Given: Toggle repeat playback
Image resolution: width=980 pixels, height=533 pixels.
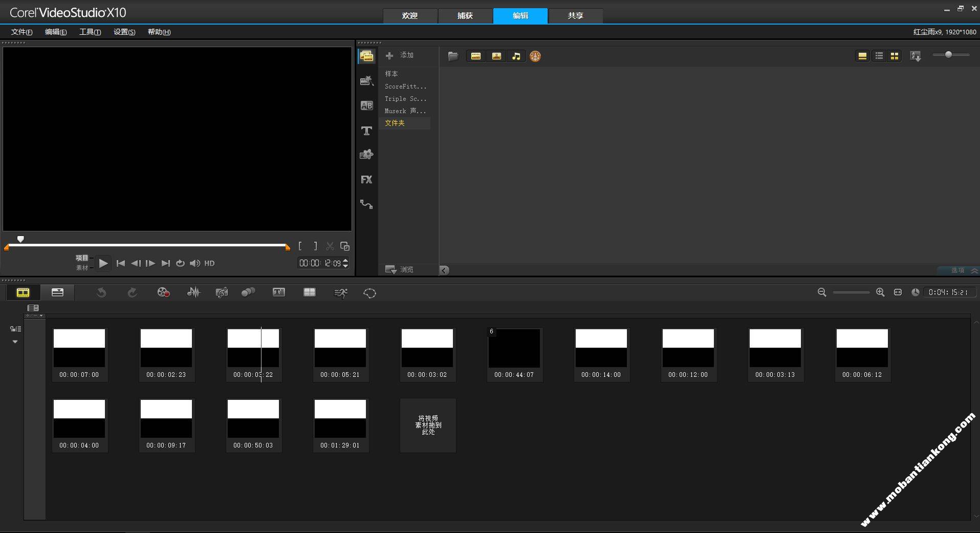Looking at the screenshot, I should [180, 263].
